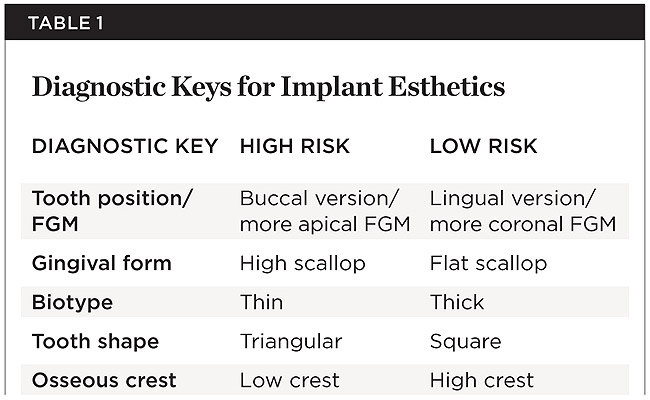Click the High crest cell
650x400 pixels.
coord(482,380)
